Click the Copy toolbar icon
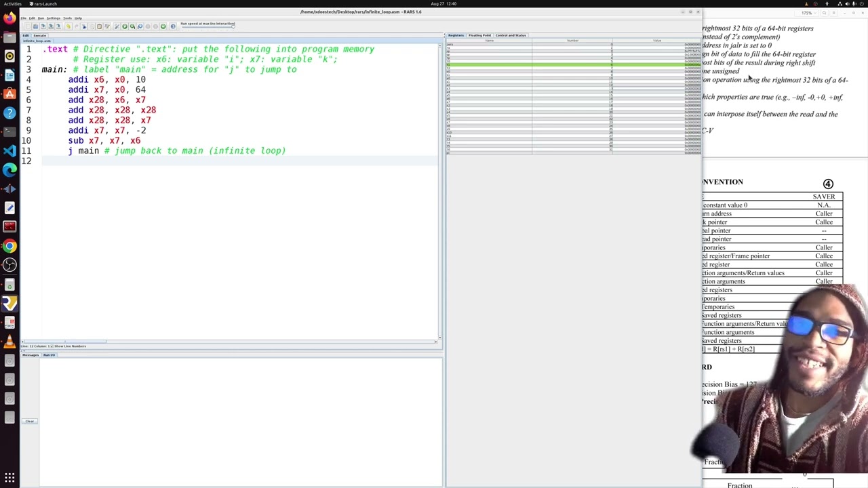 [x=92, y=26]
